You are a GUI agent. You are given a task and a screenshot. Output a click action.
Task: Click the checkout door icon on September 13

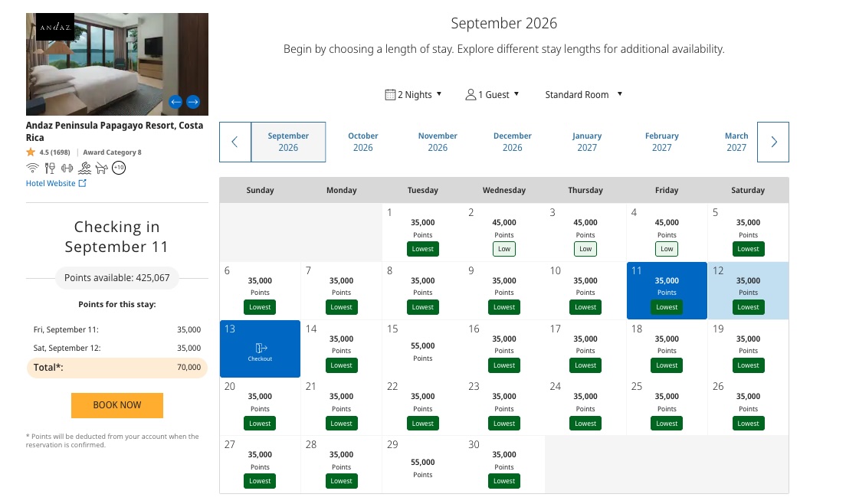click(x=261, y=348)
